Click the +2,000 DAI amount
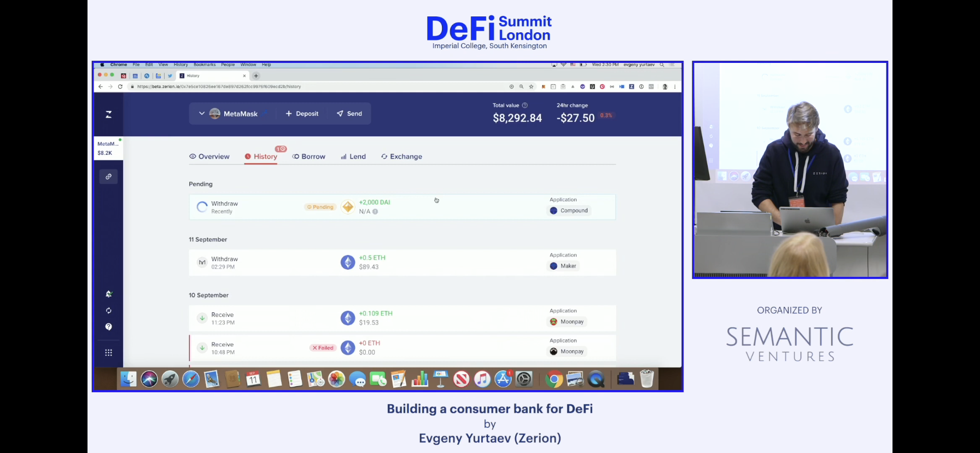 (375, 202)
